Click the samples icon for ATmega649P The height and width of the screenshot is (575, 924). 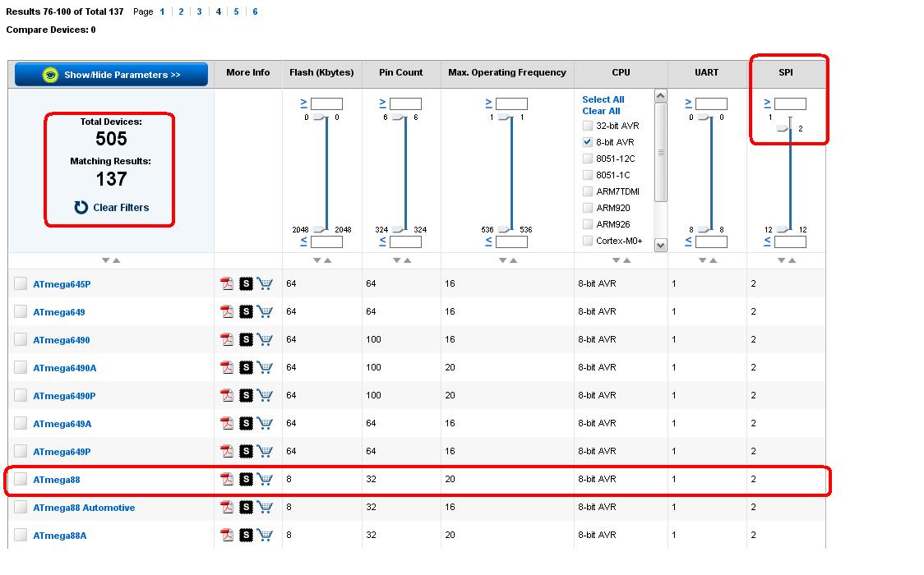(x=247, y=452)
